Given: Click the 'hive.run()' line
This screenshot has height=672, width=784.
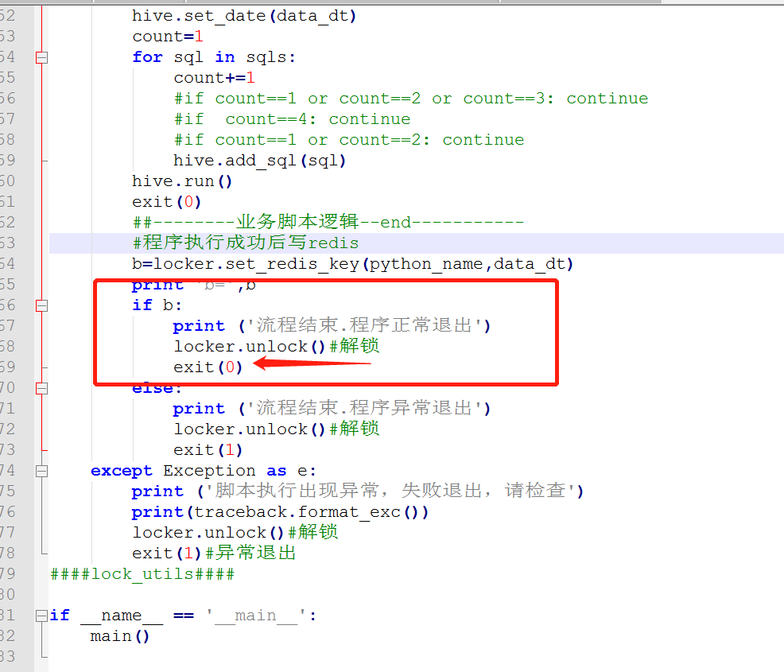Looking at the screenshot, I should [x=182, y=181].
